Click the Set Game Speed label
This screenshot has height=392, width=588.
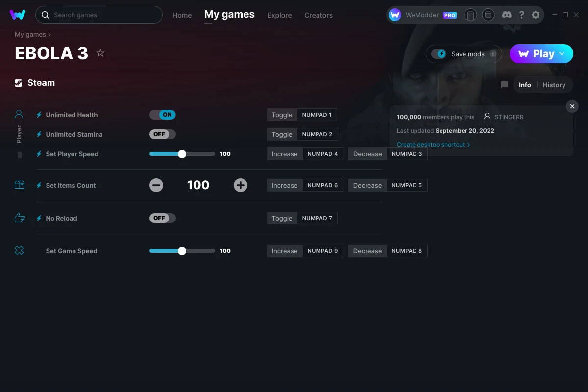pyautogui.click(x=72, y=251)
